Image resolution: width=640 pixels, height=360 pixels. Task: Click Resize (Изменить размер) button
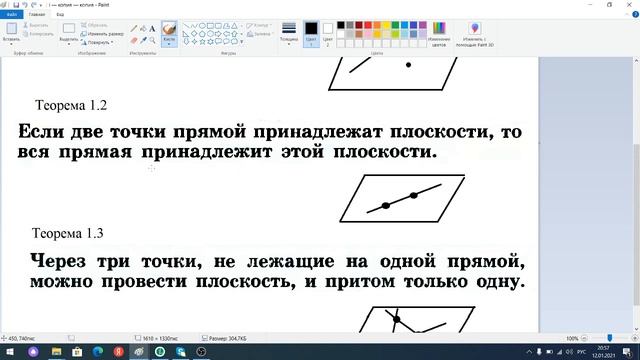pyautogui.click(x=102, y=34)
